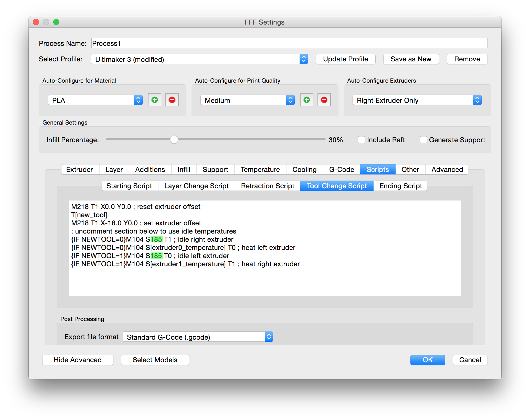The height and width of the screenshot is (420, 530).
Task: Open the Export file format dropdown
Action: [198, 337]
